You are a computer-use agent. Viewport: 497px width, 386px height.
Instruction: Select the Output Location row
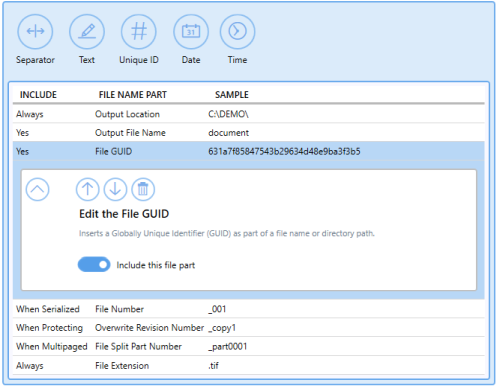(249, 114)
